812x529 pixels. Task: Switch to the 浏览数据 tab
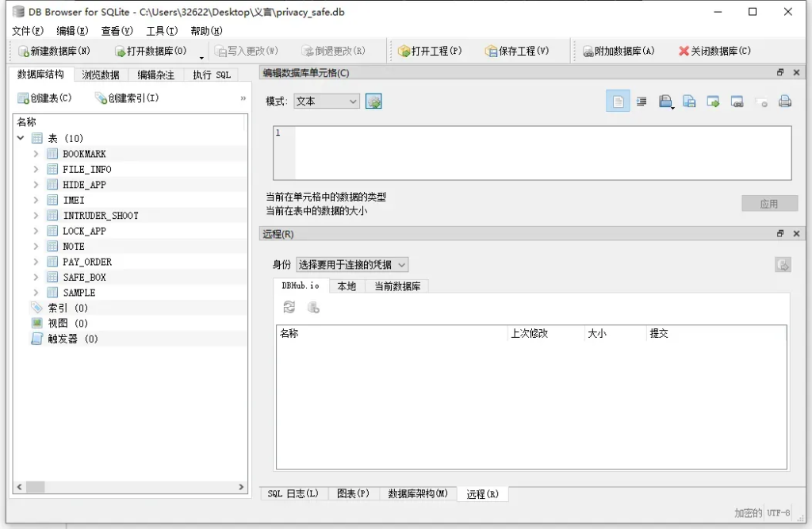point(101,75)
